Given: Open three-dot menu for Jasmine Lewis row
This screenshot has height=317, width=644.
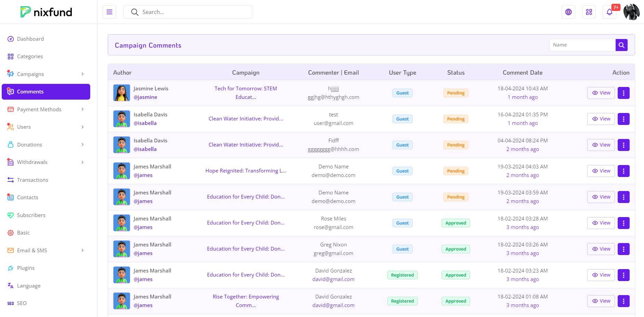Looking at the screenshot, I should pos(623,93).
